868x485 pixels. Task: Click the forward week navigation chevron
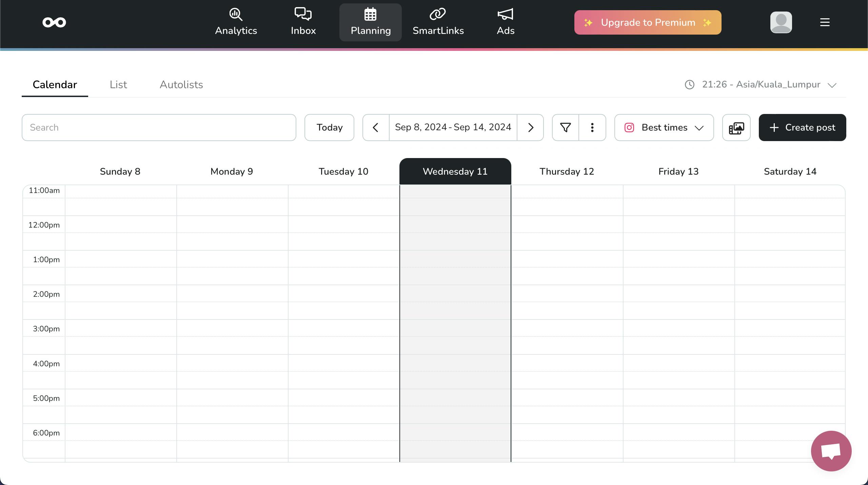(530, 127)
